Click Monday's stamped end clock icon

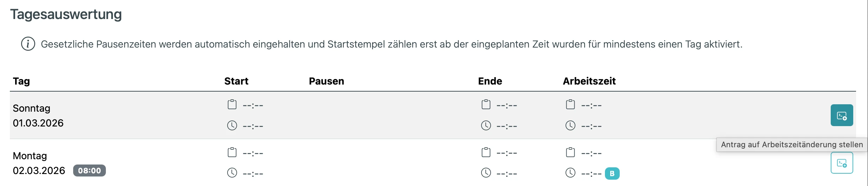pyautogui.click(x=486, y=173)
